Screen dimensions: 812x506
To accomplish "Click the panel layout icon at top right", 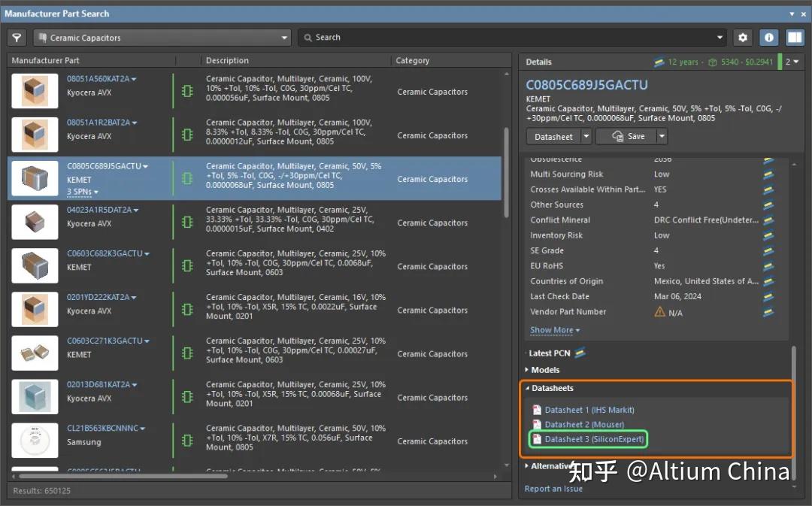I will 795,37.
